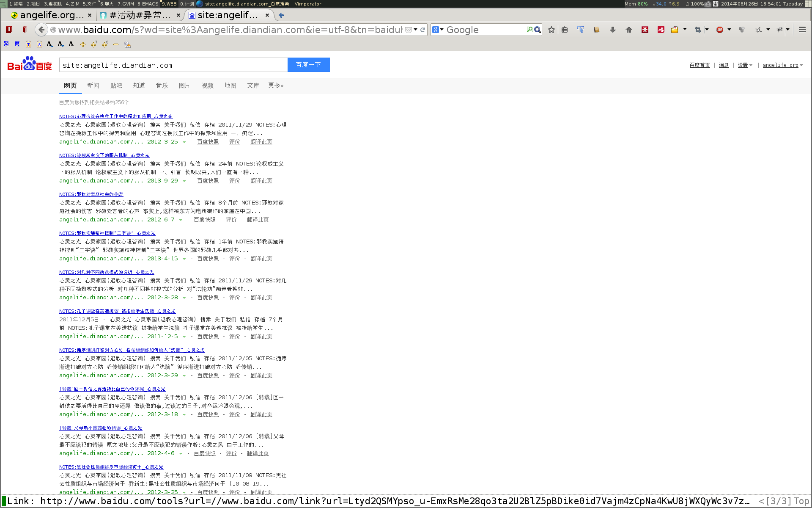Expand the 设置 settings dropdown on Baidu

(745, 65)
